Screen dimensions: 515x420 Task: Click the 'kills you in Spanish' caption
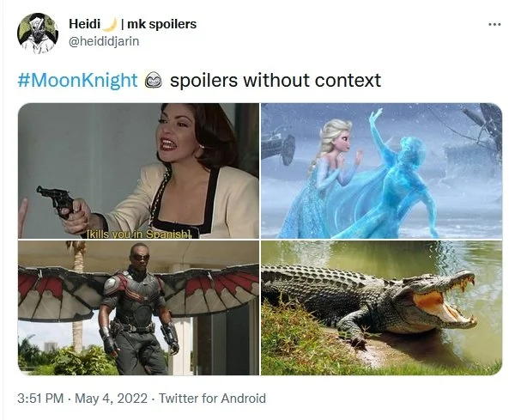[x=139, y=234]
